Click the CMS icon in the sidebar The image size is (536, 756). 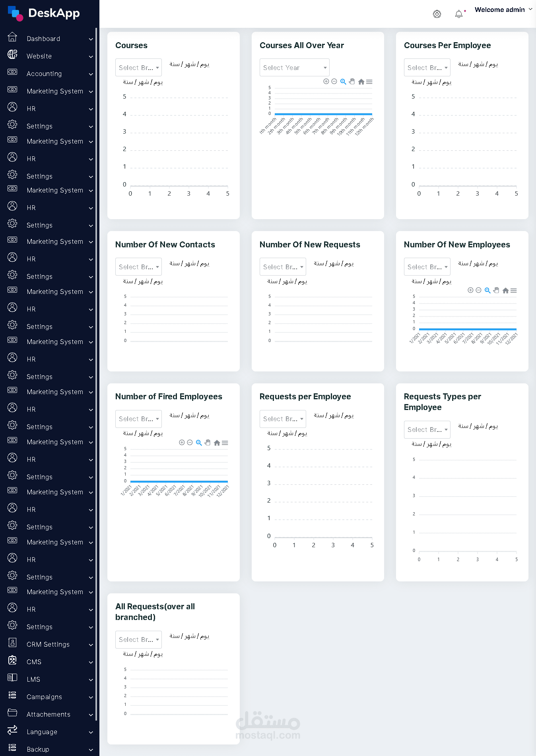[x=12, y=660]
